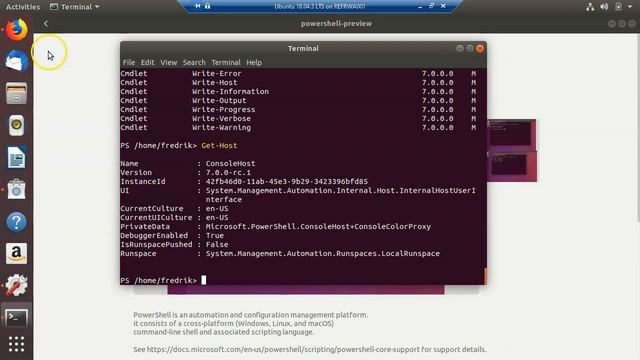Screen dimensions: 640x360
Task: Open the Terminal app menu in top bar
Action: [74, 7]
